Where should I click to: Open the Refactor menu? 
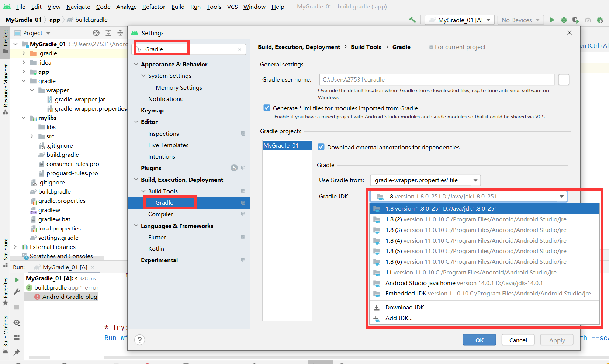pyautogui.click(x=154, y=7)
